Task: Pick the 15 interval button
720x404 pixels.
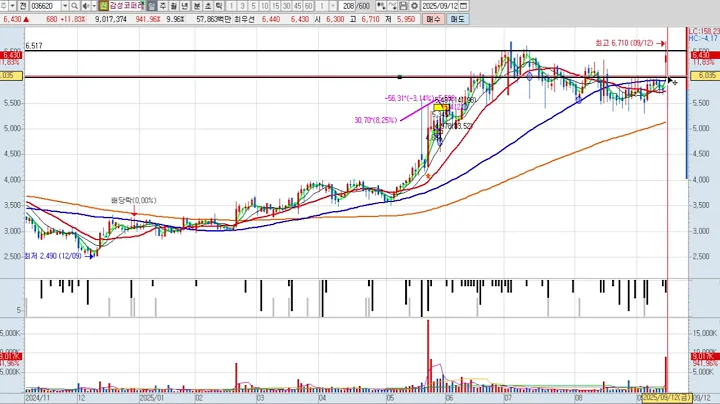Action: [x=276, y=6]
